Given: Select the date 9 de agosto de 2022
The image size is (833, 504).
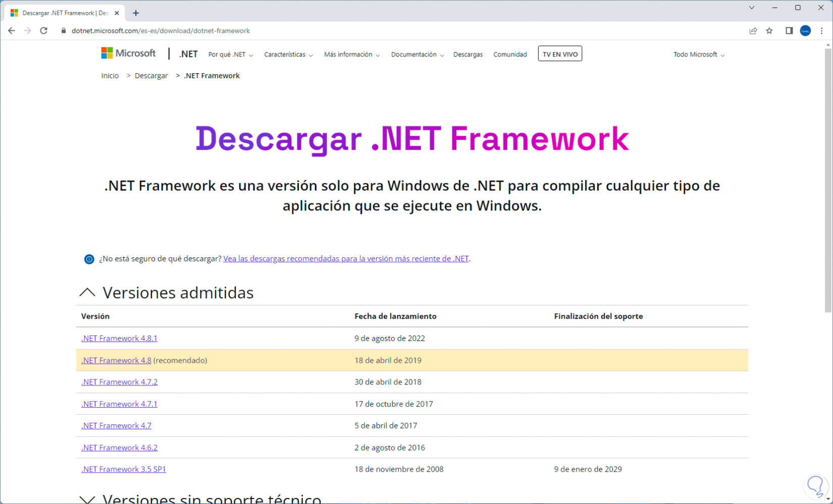Looking at the screenshot, I should (390, 339).
